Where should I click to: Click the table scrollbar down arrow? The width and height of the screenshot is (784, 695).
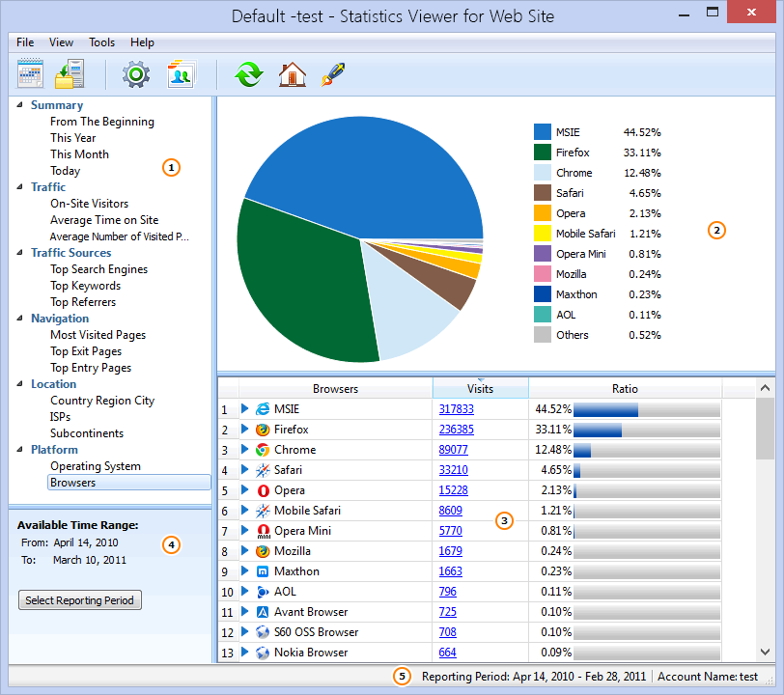coord(765,652)
